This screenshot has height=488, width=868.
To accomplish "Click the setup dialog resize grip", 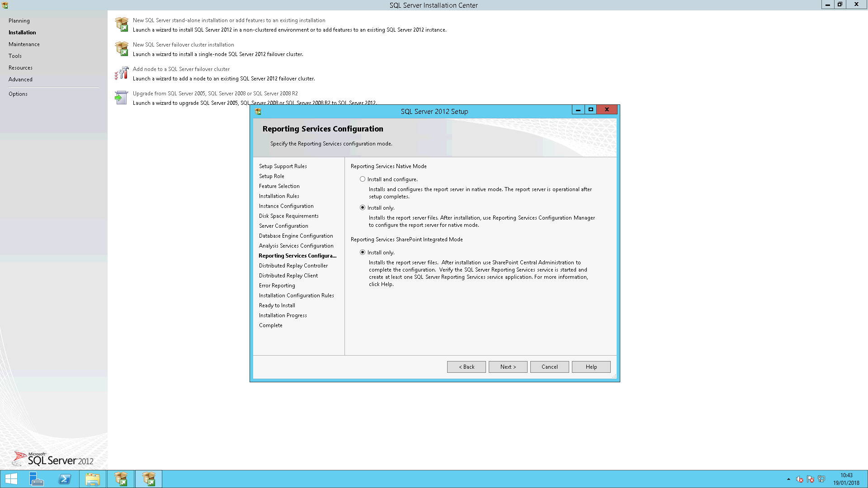I will click(614, 376).
